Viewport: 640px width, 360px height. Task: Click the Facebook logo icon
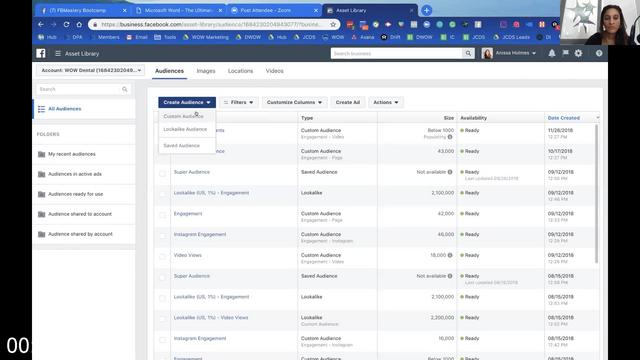(41, 53)
